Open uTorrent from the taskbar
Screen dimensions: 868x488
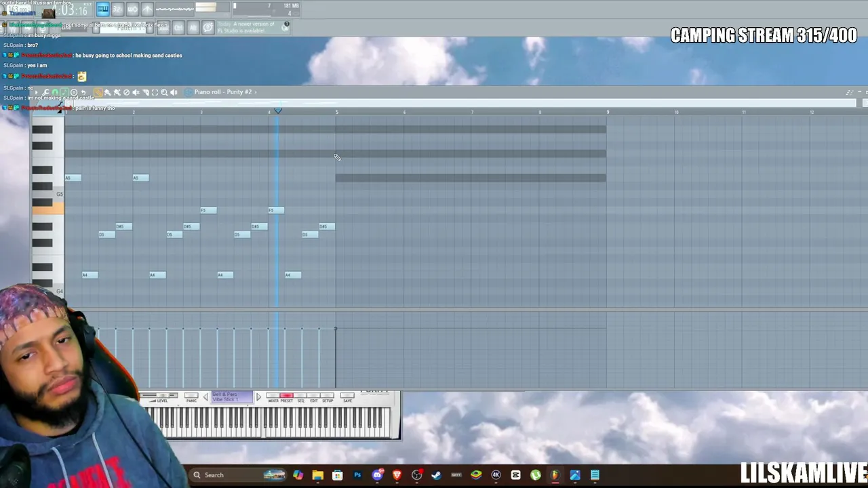[536, 475]
